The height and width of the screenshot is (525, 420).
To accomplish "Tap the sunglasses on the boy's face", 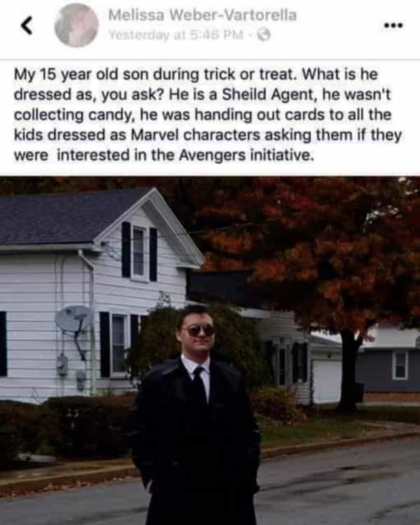I will pos(200,330).
